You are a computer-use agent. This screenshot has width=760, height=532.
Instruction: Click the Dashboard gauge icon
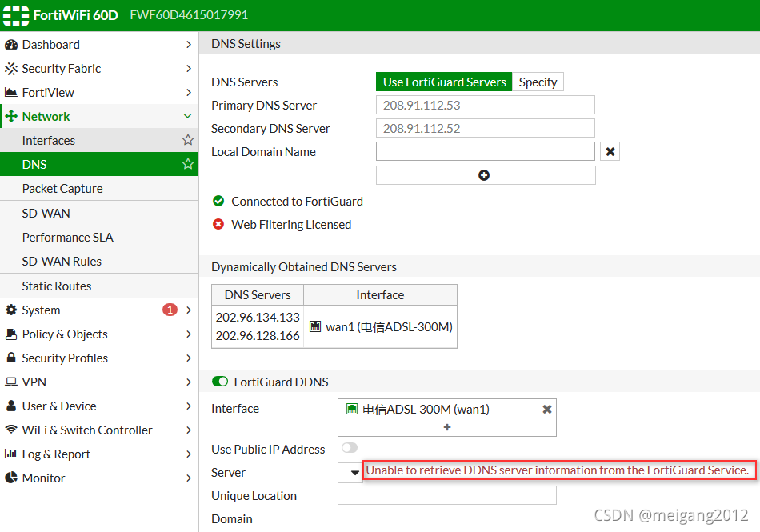(x=10, y=45)
